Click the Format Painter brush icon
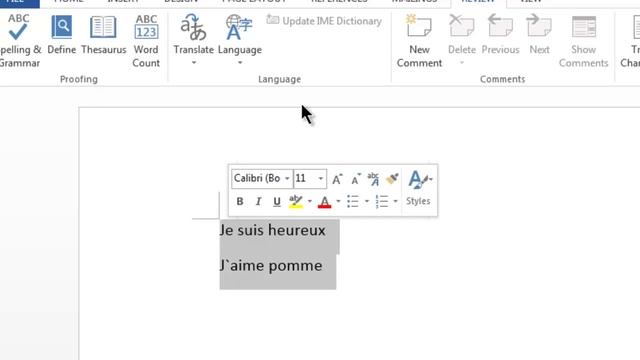The height and width of the screenshot is (360, 640). click(392, 179)
